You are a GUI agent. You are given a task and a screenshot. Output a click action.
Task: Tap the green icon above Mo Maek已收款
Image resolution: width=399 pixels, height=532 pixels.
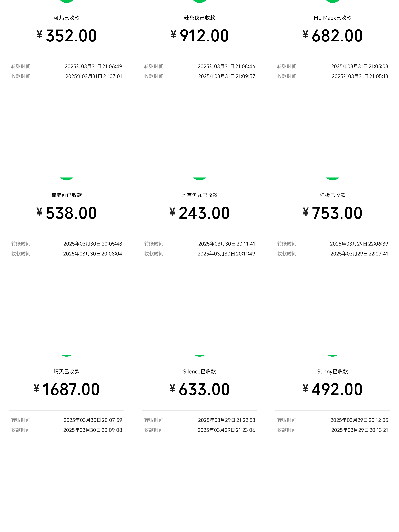[333, 1]
